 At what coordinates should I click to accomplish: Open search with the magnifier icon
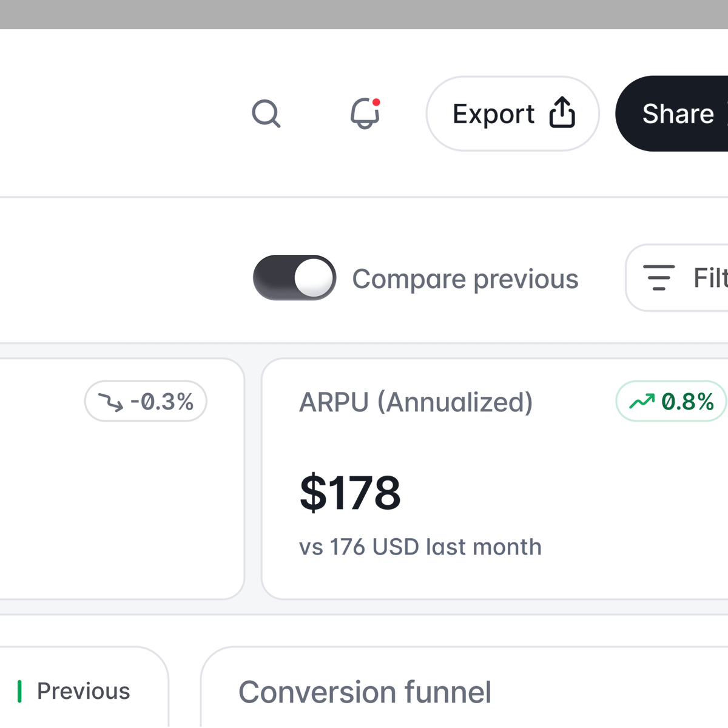(x=266, y=113)
